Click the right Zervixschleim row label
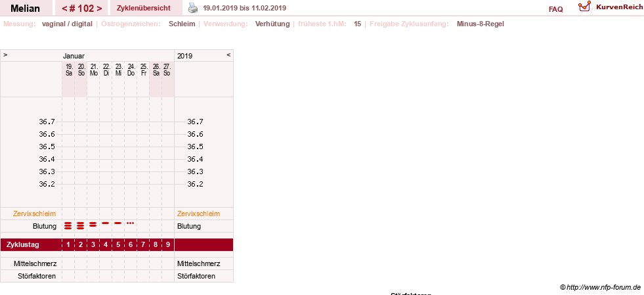 (x=198, y=214)
